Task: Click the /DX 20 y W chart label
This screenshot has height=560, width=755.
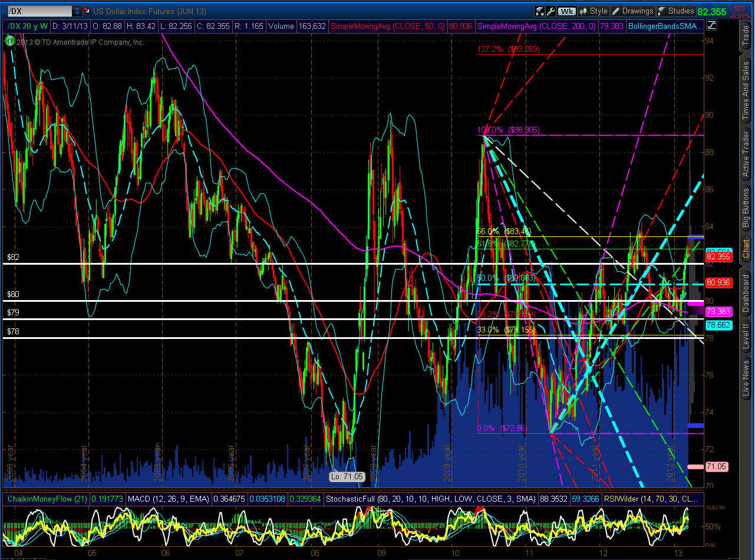Action: tap(27, 27)
